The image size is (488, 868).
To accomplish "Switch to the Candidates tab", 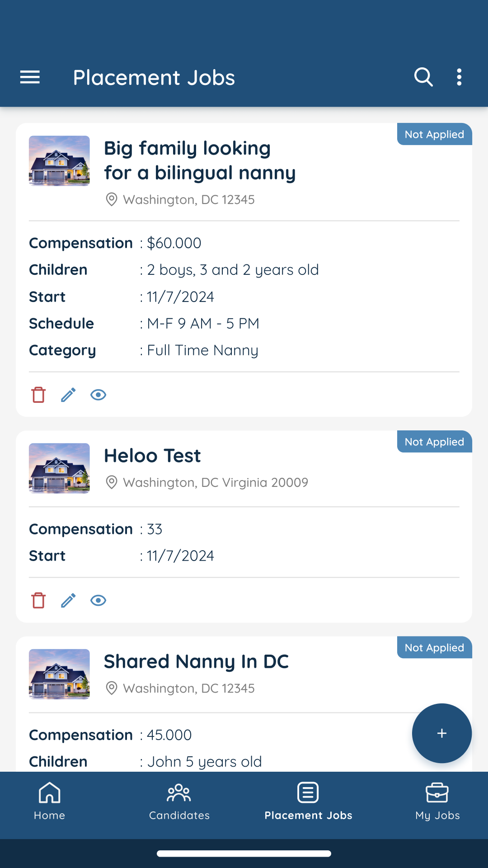I will (179, 801).
